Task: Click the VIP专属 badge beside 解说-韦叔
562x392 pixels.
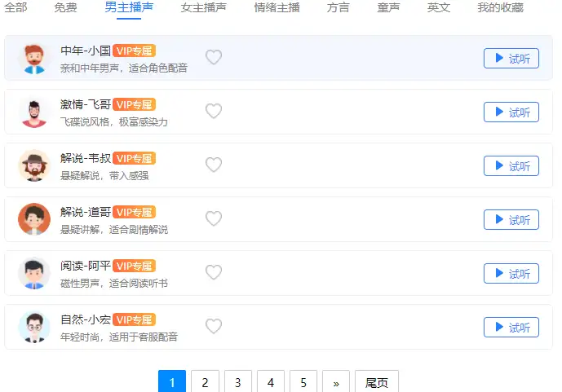Action: click(x=134, y=158)
